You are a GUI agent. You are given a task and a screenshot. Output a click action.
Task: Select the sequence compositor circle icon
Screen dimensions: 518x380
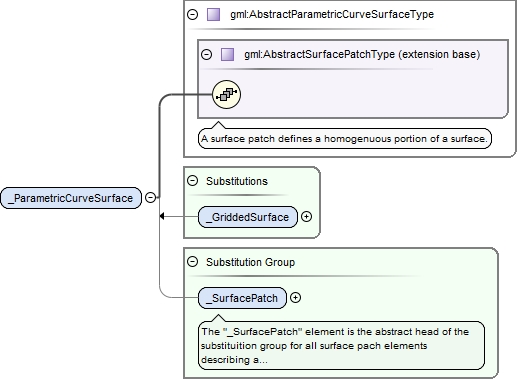(226, 95)
